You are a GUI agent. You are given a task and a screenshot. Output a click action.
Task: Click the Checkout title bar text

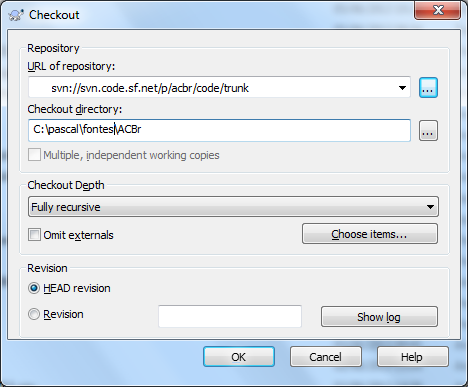click(x=54, y=15)
